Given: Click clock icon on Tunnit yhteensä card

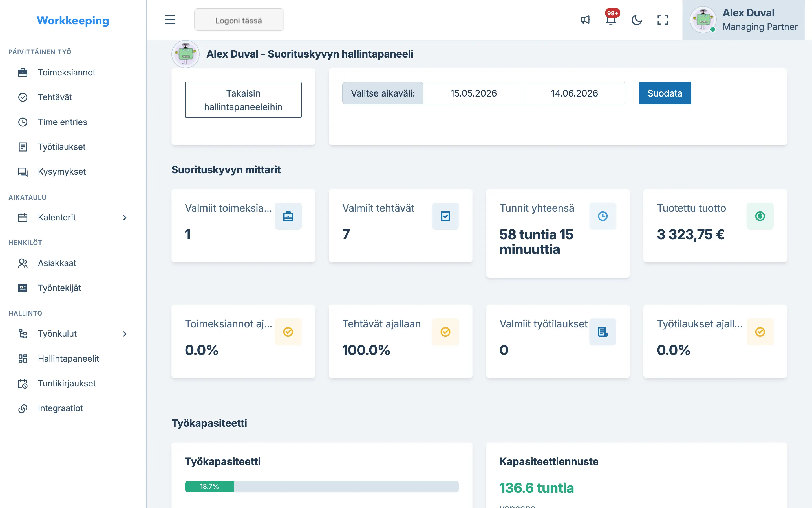Looking at the screenshot, I should point(603,216).
